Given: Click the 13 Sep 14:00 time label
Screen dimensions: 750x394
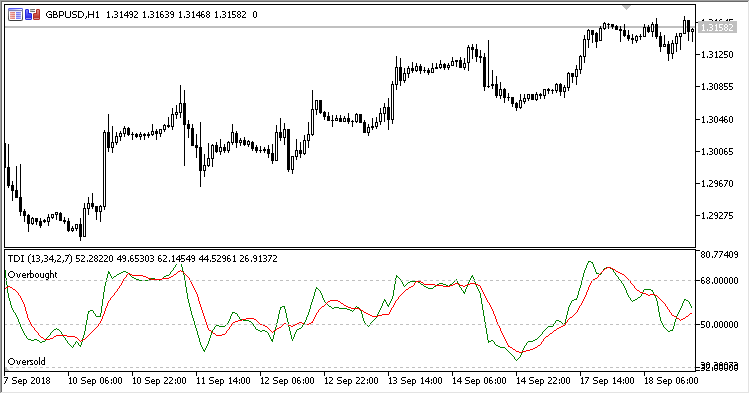Looking at the screenshot, I should coord(415,381).
